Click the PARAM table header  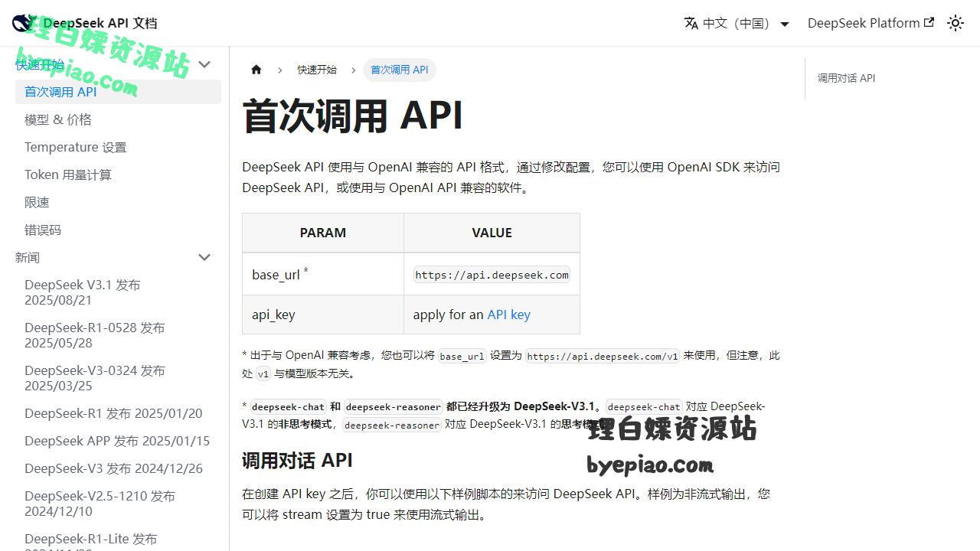pyautogui.click(x=323, y=233)
